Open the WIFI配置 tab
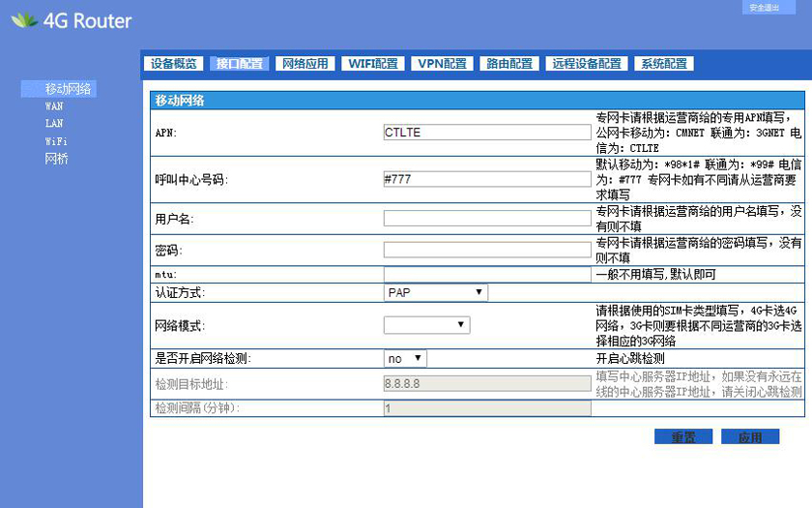The image size is (812, 508). click(x=373, y=64)
